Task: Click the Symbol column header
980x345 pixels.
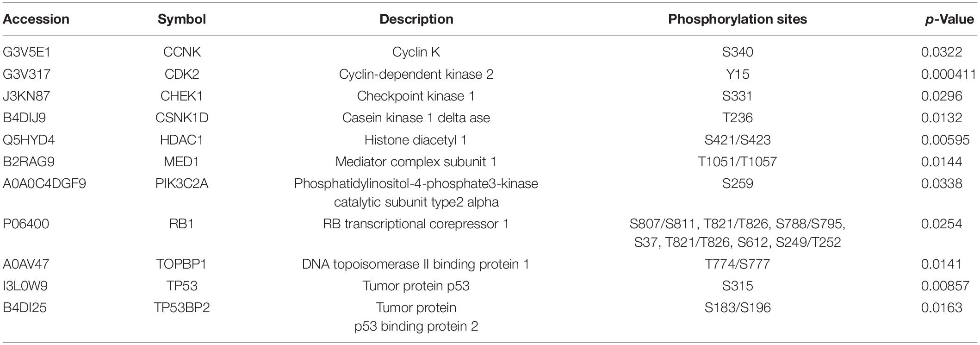Action: click(182, 19)
